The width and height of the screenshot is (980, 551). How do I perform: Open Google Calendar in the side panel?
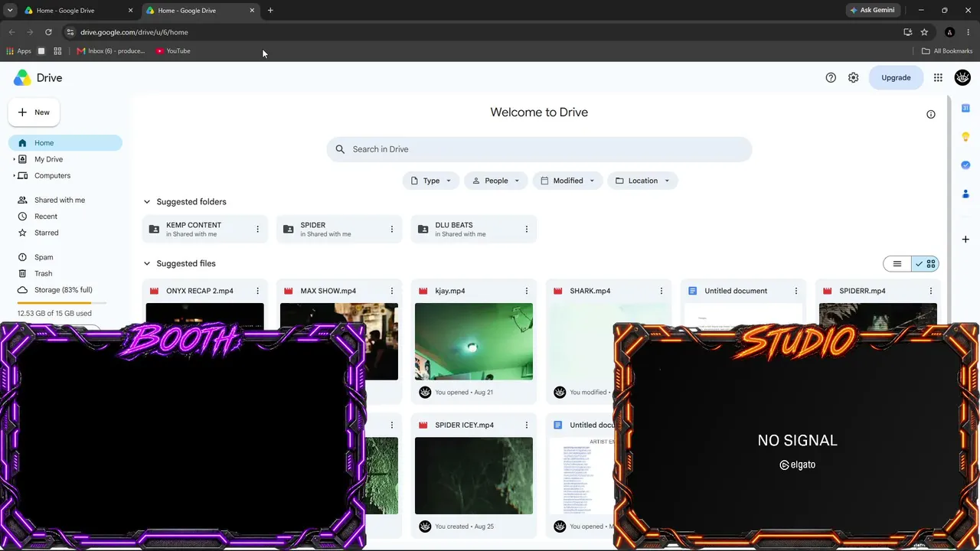965,108
